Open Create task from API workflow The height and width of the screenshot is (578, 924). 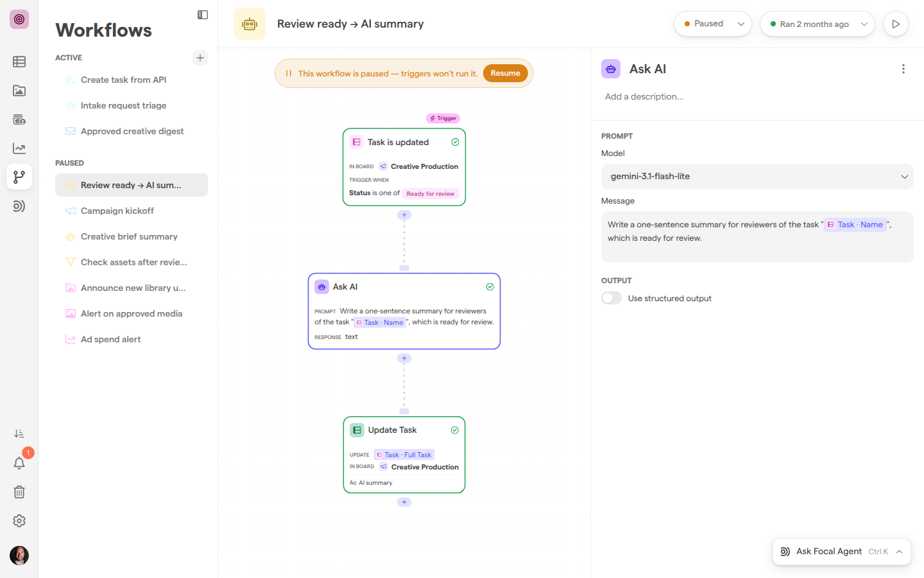click(132, 80)
